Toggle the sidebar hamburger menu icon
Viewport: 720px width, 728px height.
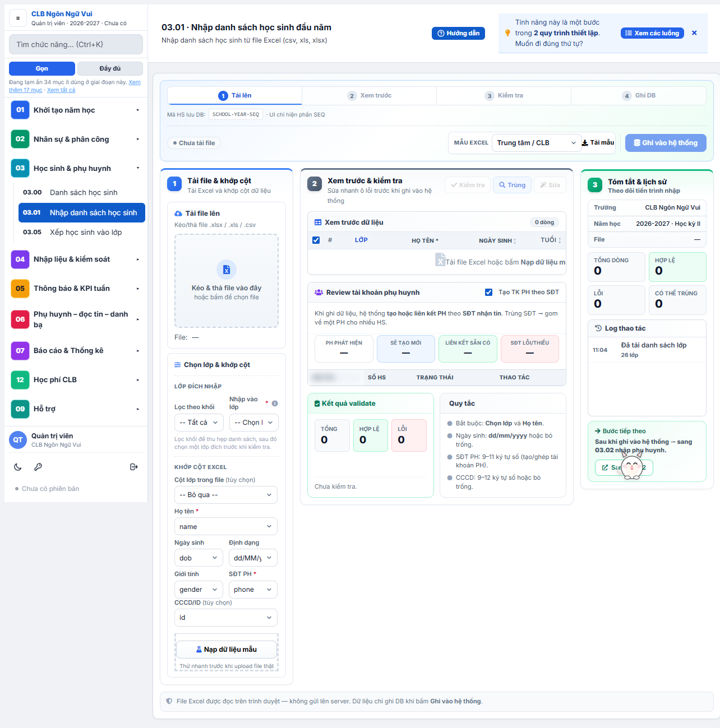point(18,18)
